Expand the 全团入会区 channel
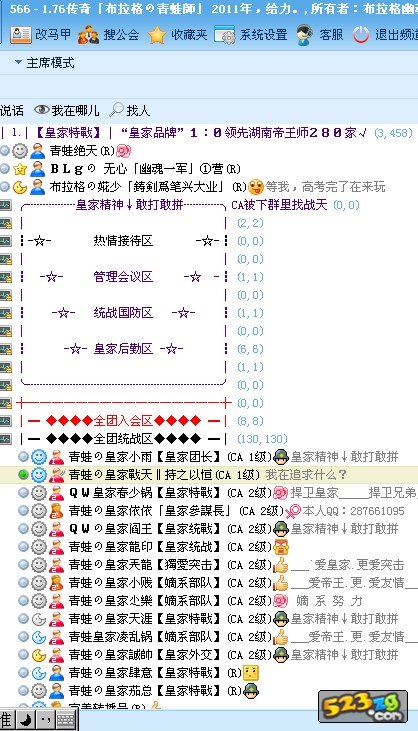This screenshot has width=418, height=731. (6, 421)
